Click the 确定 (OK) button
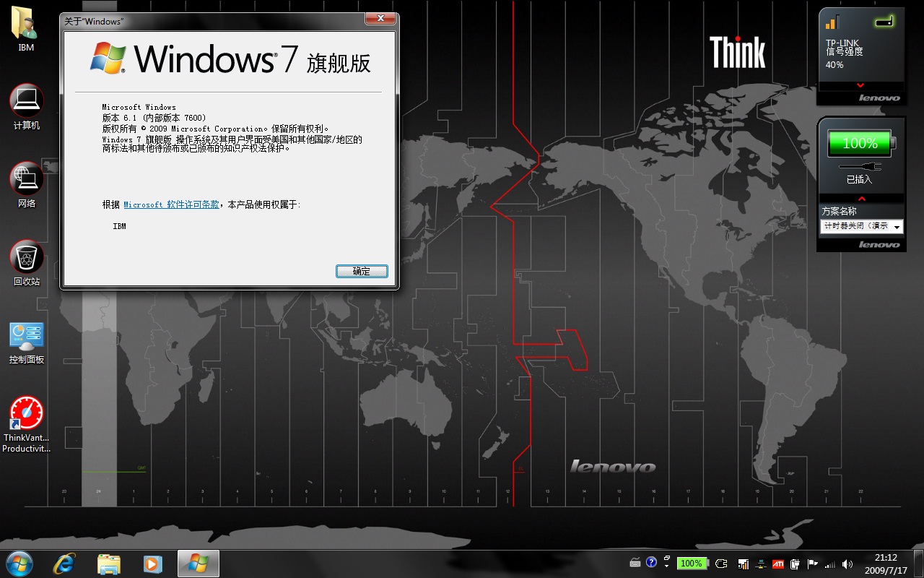This screenshot has height=578, width=924. click(x=362, y=271)
